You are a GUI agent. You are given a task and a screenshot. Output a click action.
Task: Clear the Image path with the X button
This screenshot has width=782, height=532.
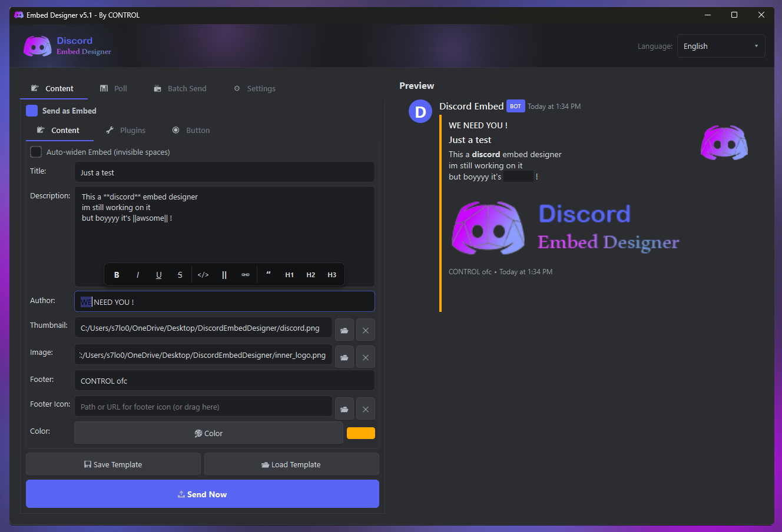pyautogui.click(x=366, y=357)
